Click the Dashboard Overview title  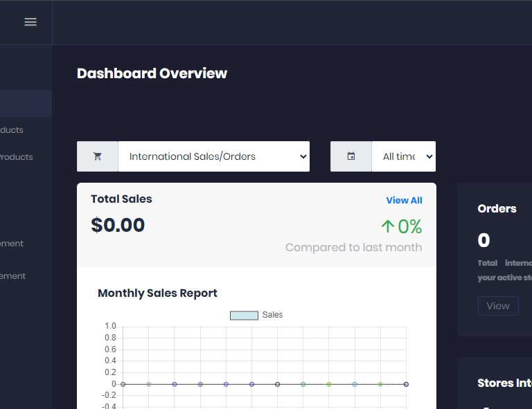[x=152, y=73]
